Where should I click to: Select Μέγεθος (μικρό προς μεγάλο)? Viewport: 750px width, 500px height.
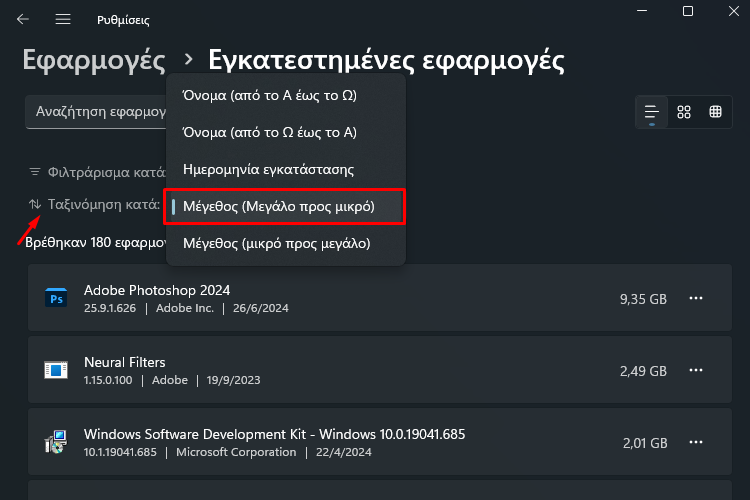point(286,244)
